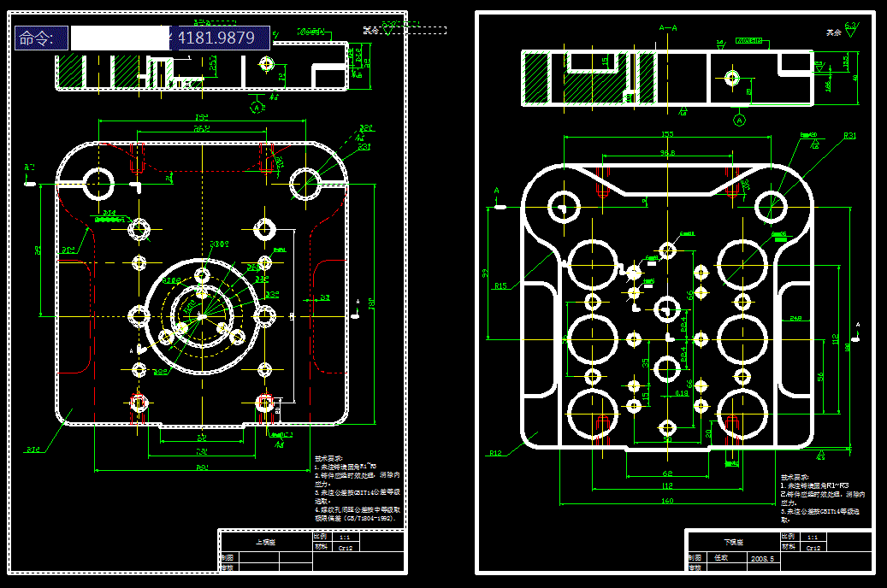Select the hatched area at left of A-A section

tap(535, 78)
